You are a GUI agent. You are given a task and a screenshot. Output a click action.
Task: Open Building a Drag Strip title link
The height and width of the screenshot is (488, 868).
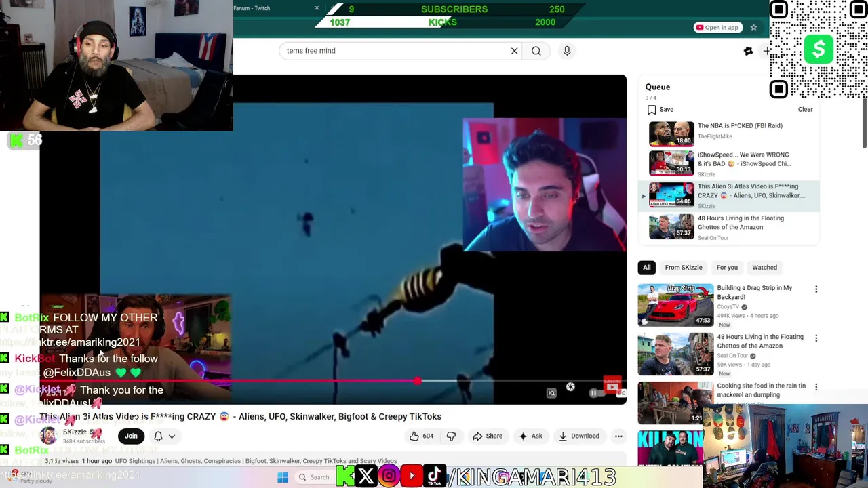pyautogui.click(x=754, y=292)
